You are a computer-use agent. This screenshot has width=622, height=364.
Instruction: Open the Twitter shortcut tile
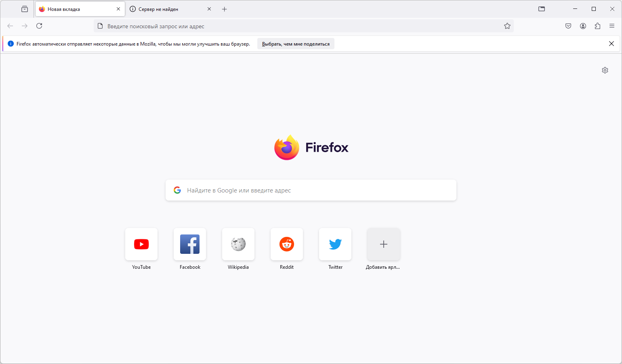coord(335,244)
